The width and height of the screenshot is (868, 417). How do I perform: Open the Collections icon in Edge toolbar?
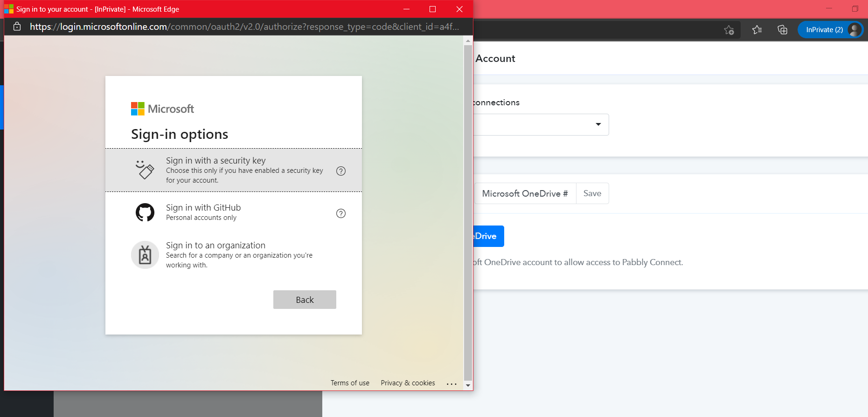point(783,30)
